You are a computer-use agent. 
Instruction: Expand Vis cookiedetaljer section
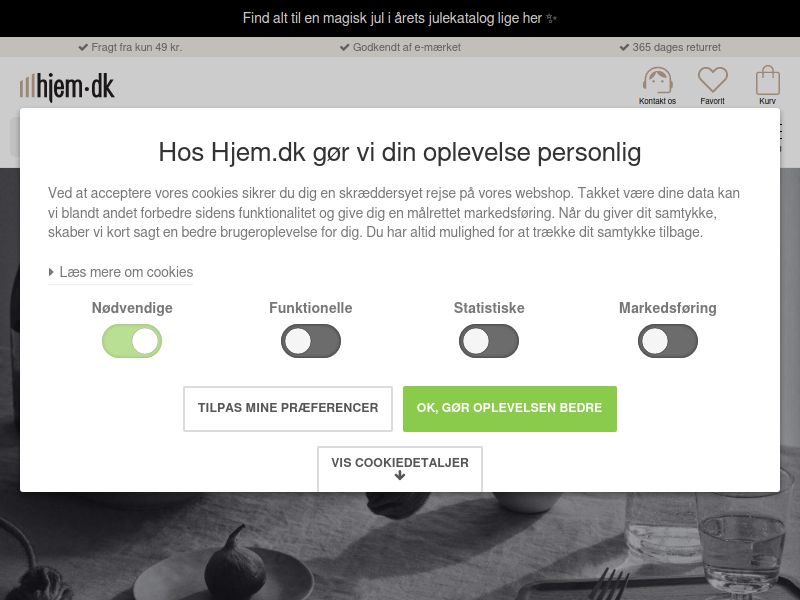click(x=400, y=468)
